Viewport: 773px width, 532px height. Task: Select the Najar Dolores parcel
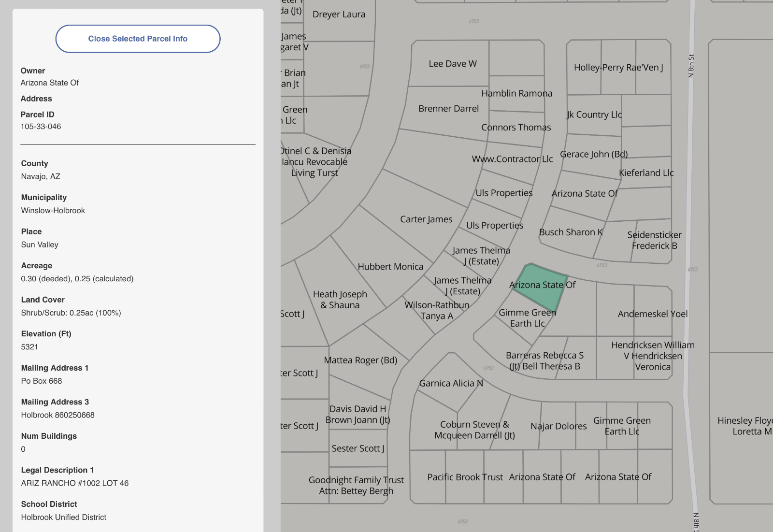[x=558, y=426]
